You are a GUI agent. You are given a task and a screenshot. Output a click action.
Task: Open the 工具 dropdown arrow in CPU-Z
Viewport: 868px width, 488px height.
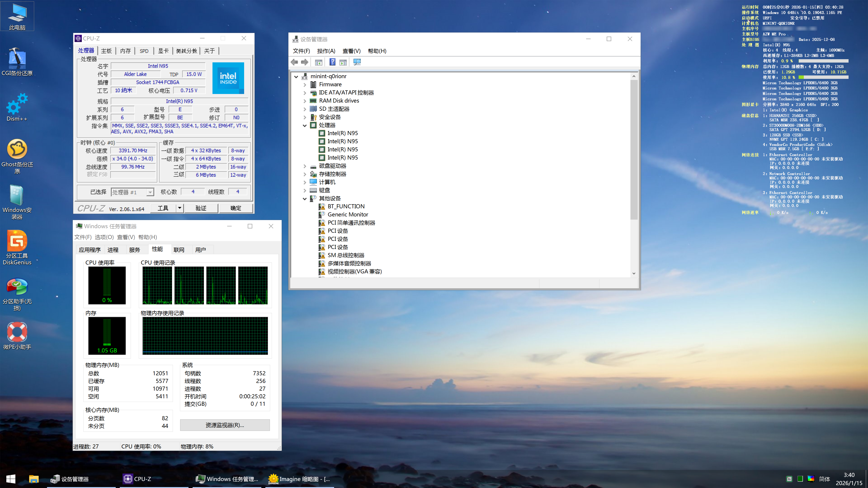pyautogui.click(x=180, y=208)
